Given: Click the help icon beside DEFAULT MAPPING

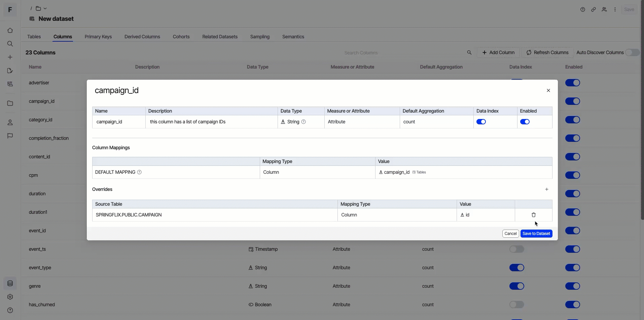Looking at the screenshot, I should 139,172.
